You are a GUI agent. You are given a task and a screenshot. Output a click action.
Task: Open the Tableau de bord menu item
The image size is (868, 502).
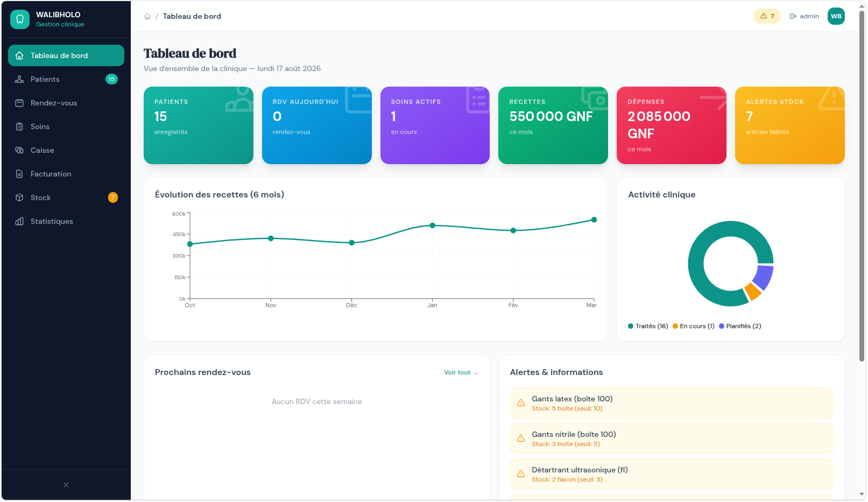[x=66, y=55]
